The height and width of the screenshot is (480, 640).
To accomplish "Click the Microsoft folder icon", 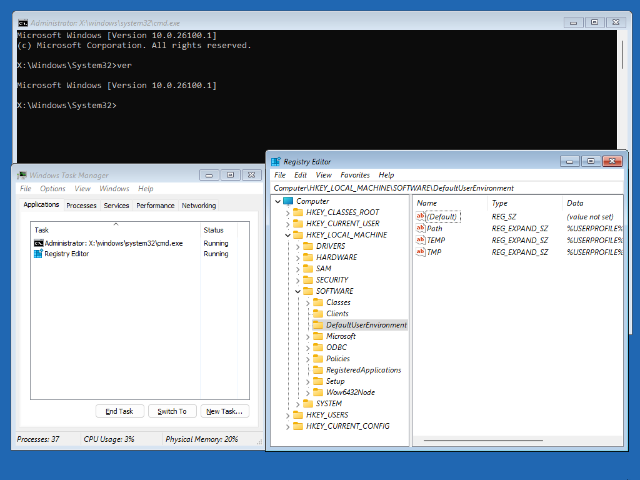I will 318,336.
